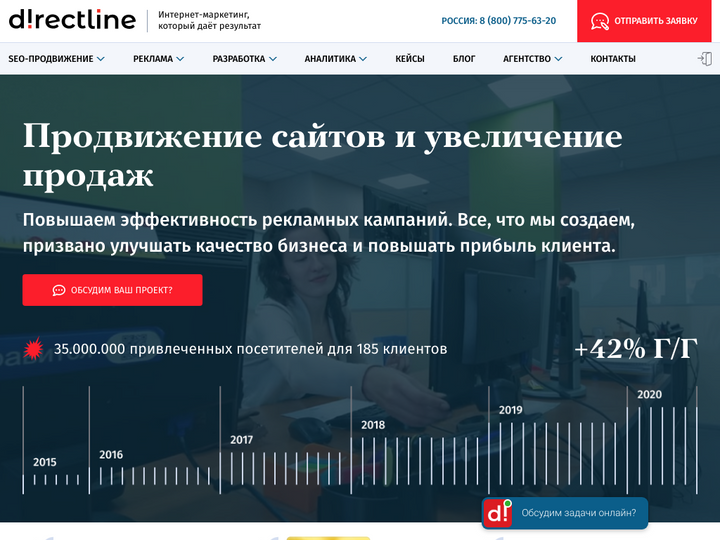Expand the SEO-продвижение chevron

[x=101, y=59]
